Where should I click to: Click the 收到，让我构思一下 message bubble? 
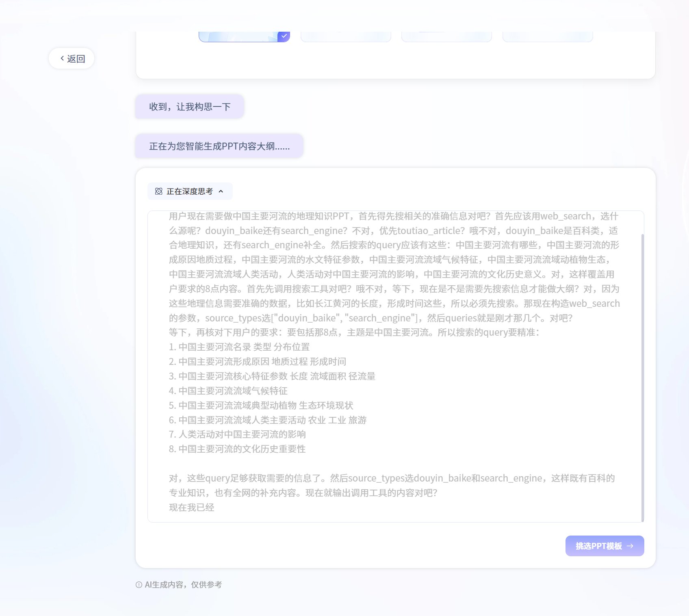(x=190, y=106)
